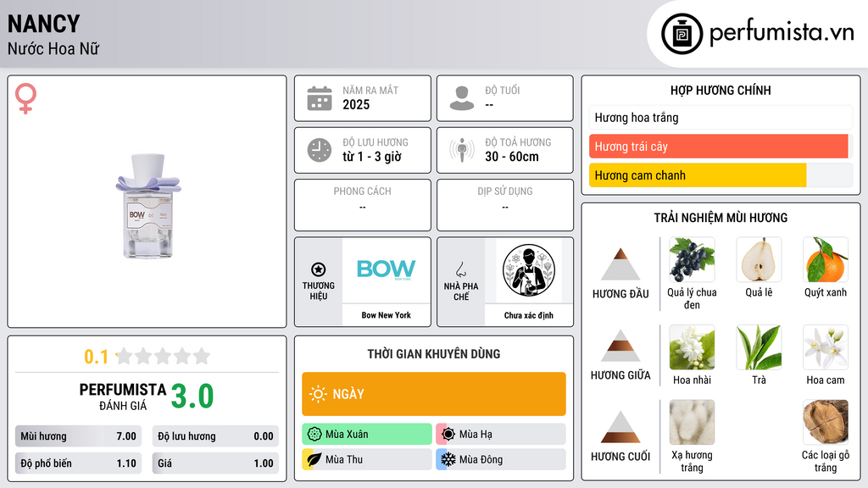Click the middle-note pyramid icon Hương Giữa
Screen dimensions: 868x488
point(620,346)
